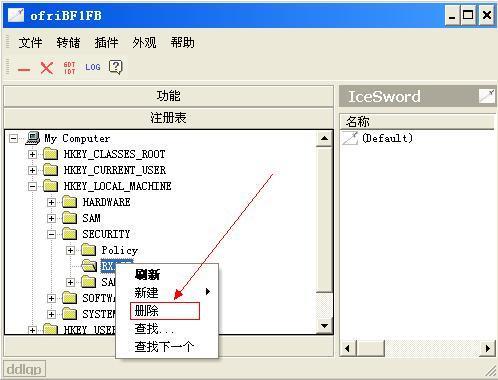Screen dimensions: 498x380
Task: Click the value list scroll right arrow
Action: (487, 349)
